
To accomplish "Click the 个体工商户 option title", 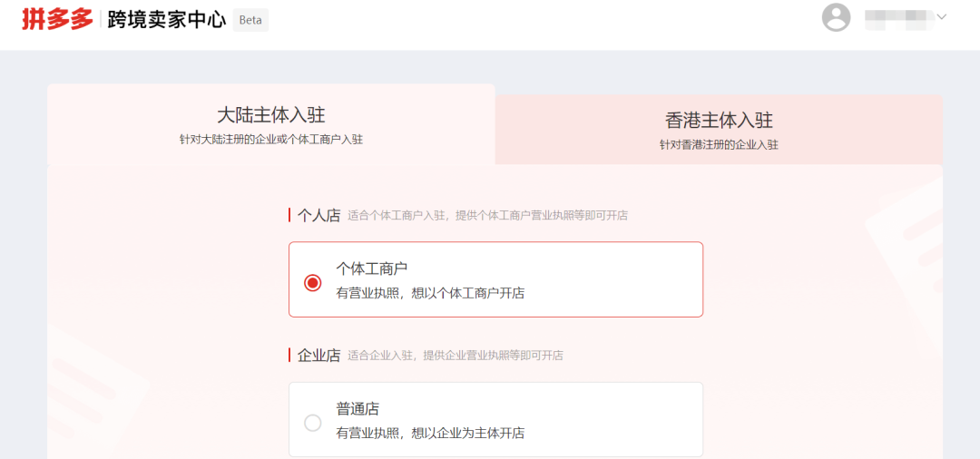I will (372, 269).
